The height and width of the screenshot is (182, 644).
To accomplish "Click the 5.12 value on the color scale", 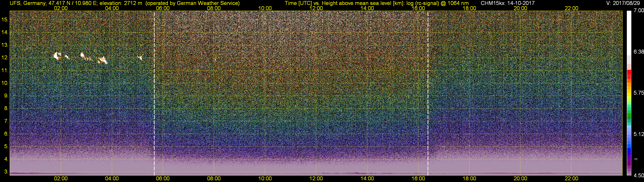I will [x=638, y=134].
